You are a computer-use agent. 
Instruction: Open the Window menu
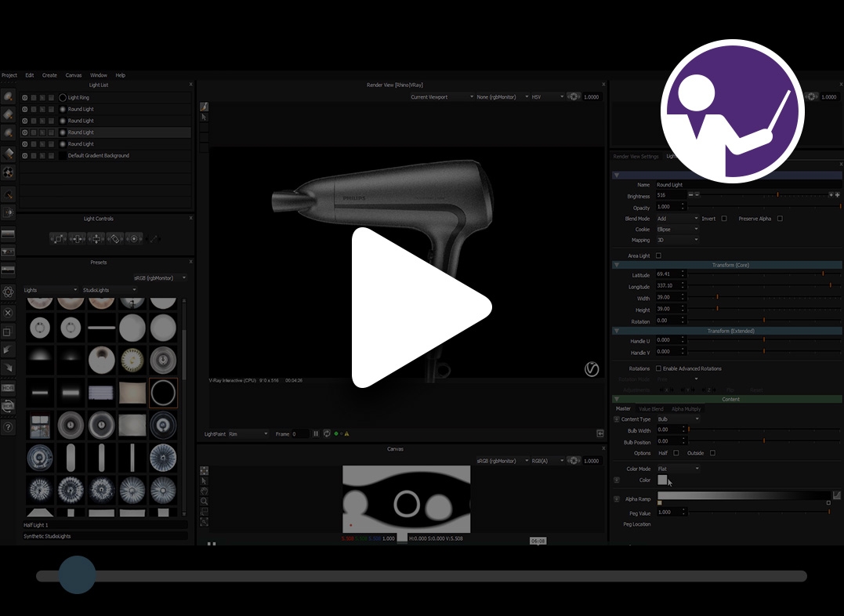point(99,75)
